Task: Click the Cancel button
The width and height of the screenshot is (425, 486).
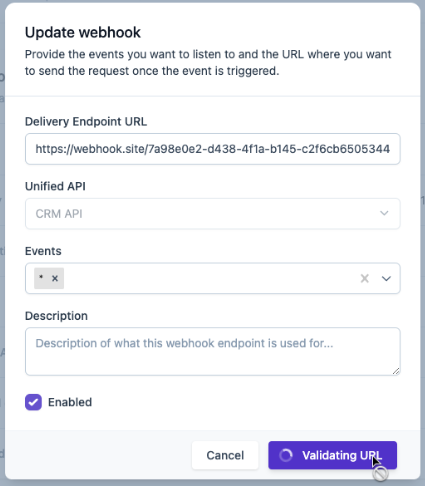Action: click(x=225, y=455)
